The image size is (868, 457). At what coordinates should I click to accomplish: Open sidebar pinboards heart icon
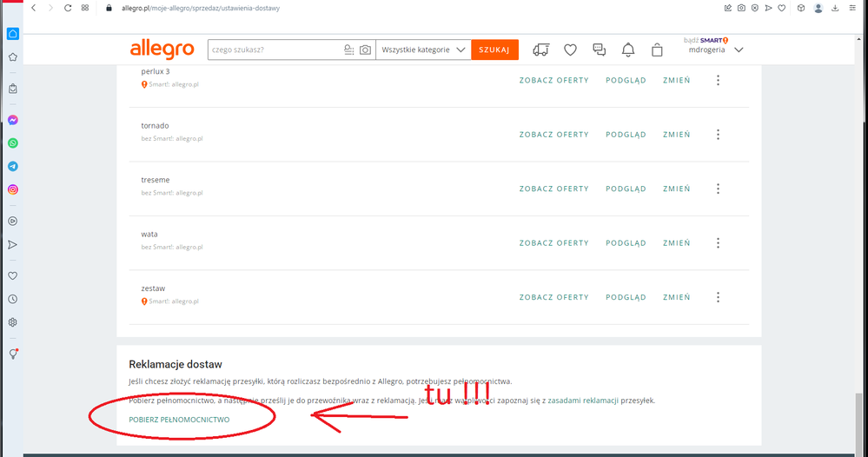(x=13, y=276)
